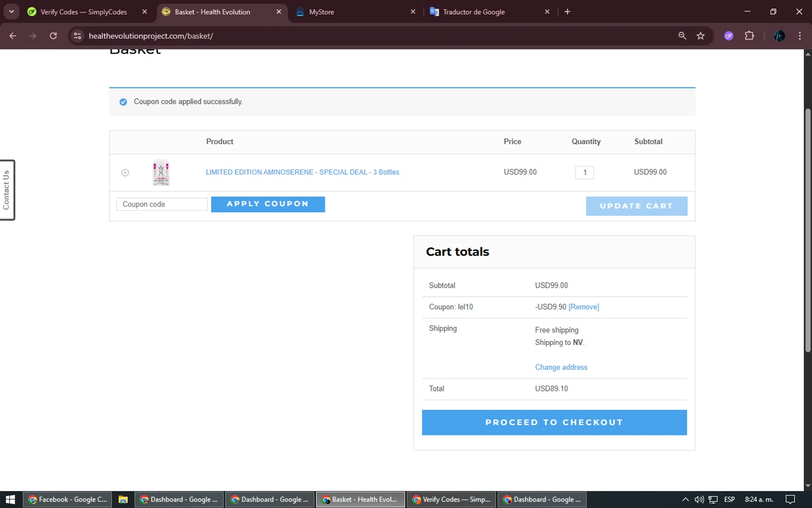Screen dimensions: 812x508
Task: Click the APPLY COUPON button
Action: [268, 204]
